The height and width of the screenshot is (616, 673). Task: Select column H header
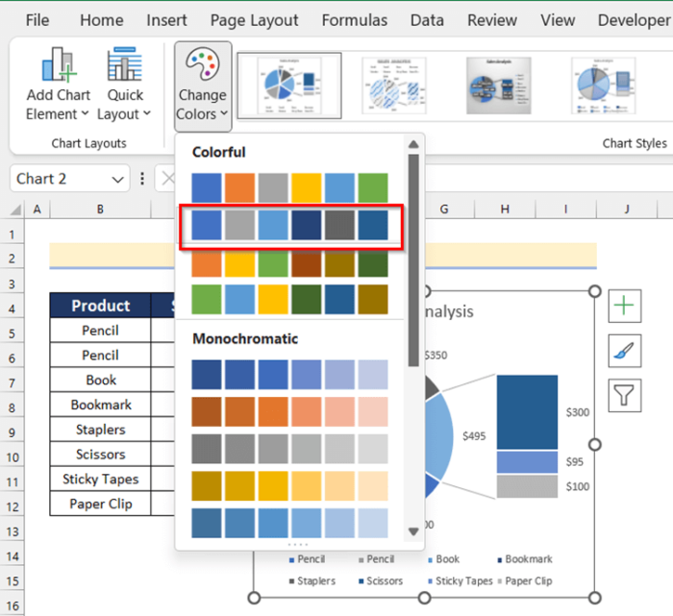click(505, 209)
